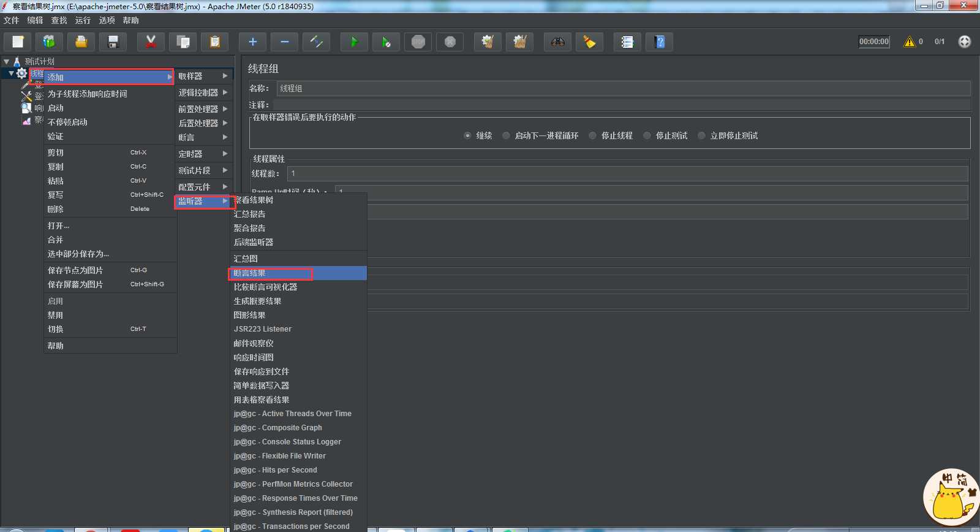The height and width of the screenshot is (532, 980).
Task: Click the Toggle enable/disable icon
Action: pos(316,42)
